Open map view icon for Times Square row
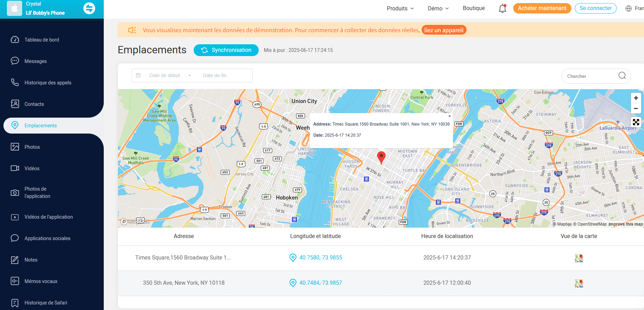Screen dimensions: 644x310 pyautogui.click(x=579, y=258)
